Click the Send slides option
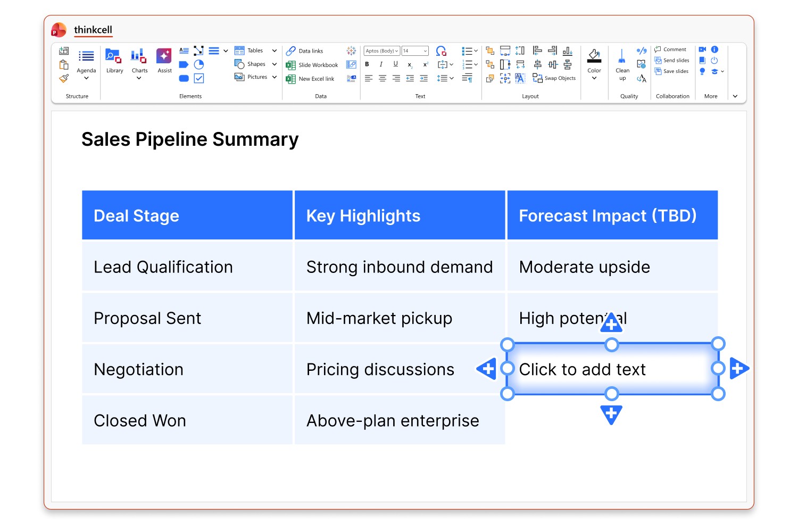 pos(672,60)
